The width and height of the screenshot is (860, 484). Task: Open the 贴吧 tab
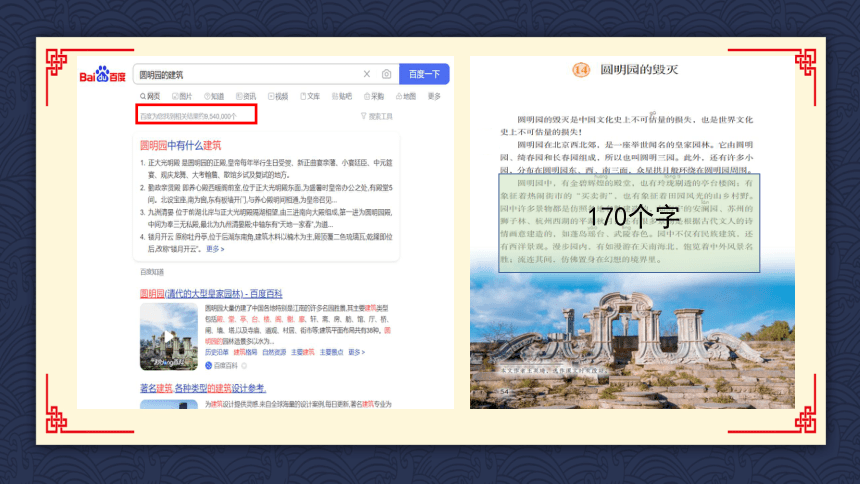point(342,96)
